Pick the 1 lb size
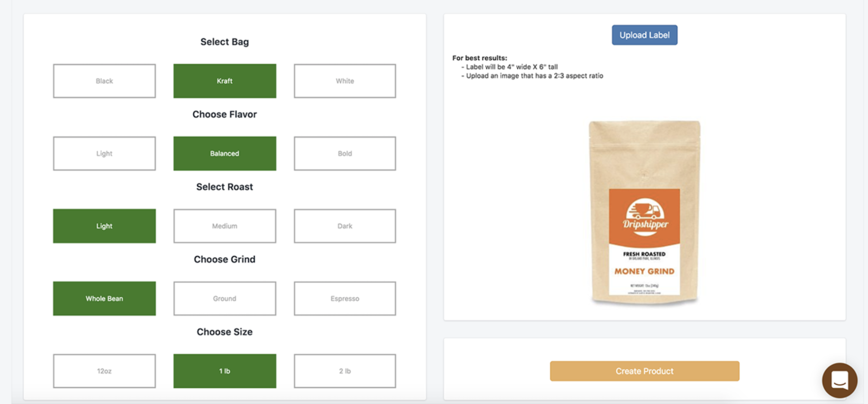 click(x=225, y=371)
